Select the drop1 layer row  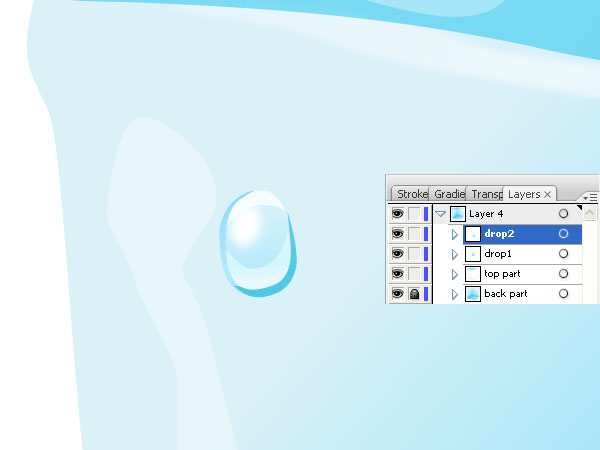523,254
